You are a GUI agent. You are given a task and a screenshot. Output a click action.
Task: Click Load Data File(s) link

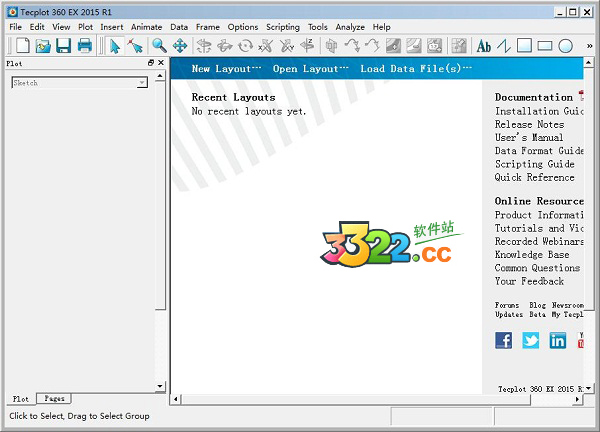416,68
